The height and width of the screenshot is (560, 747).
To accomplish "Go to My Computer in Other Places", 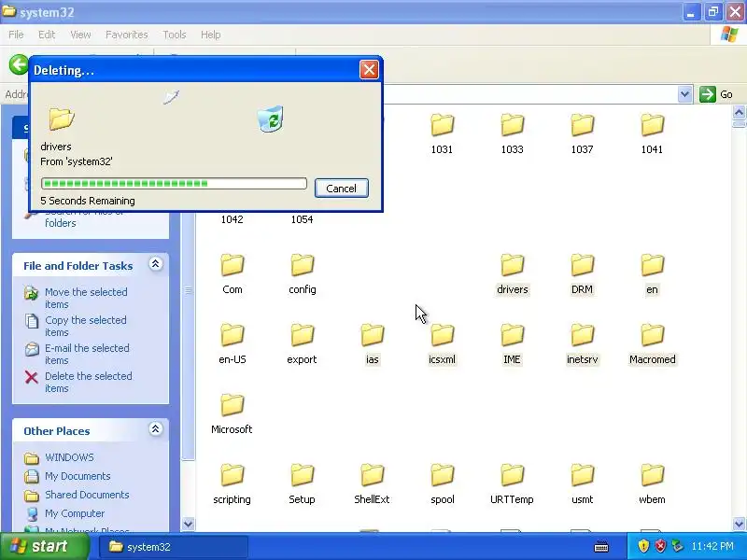I will click(75, 513).
